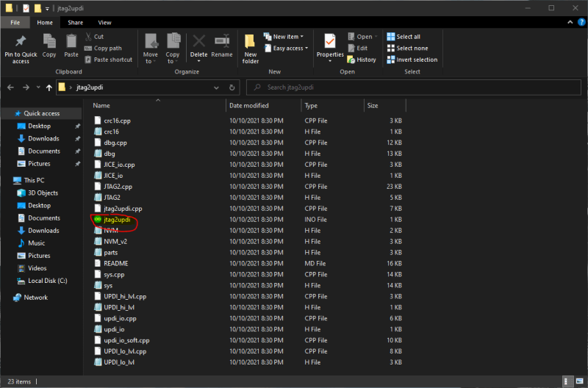Select the README MD file
This screenshot has height=388, width=588.
pyautogui.click(x=115, y=263)
